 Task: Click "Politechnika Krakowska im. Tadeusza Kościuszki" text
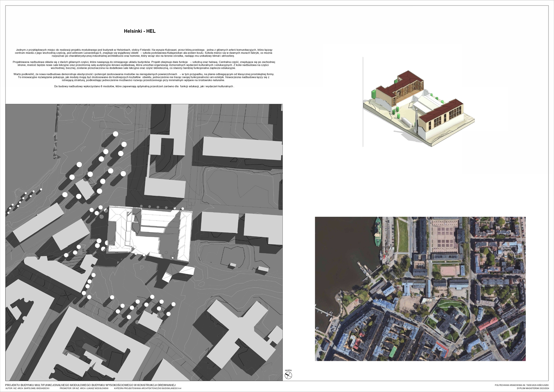tap(521, 385)
